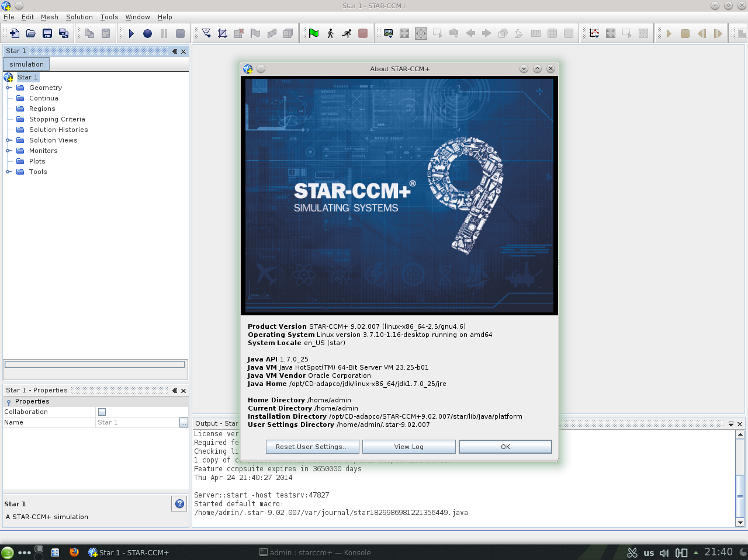Viewport: 748px width, 560px height.
Task: Click the New Simulation toolbar icon
Action: click(x=15, y=33)
